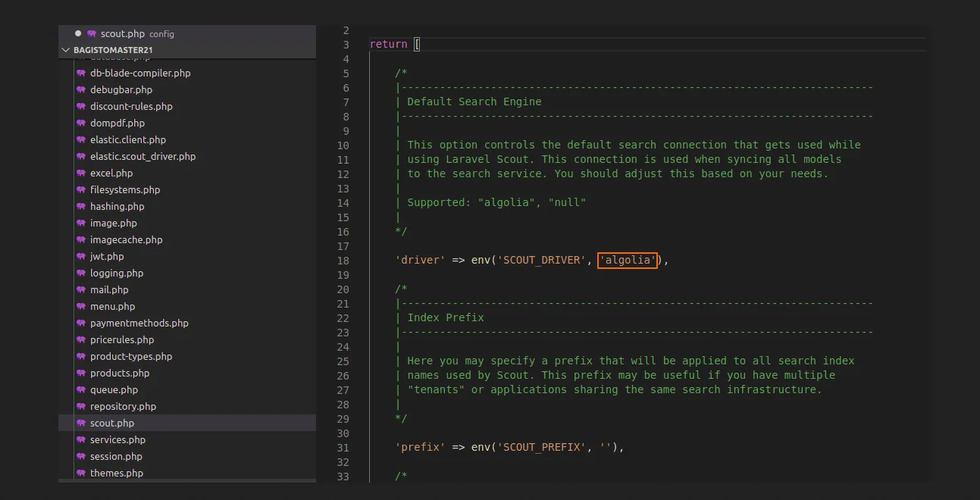Click the PHP icon beside excel.php
Image resolution: width=980 pixels, height=500 pixels.
click(x=81, y=173)
